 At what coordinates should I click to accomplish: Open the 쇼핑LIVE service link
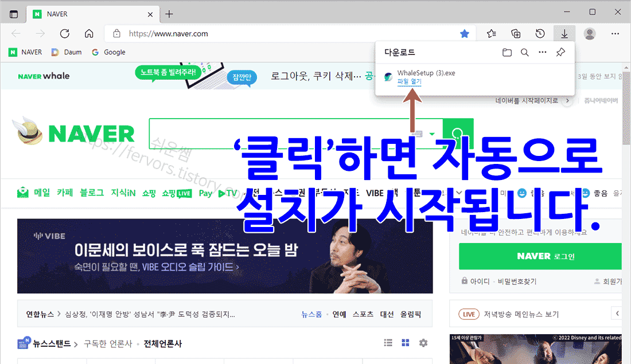[177, 193]
